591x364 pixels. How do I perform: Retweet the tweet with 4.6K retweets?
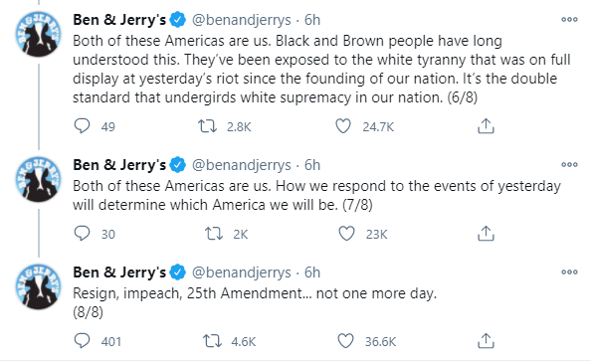[x=212, y=341]
